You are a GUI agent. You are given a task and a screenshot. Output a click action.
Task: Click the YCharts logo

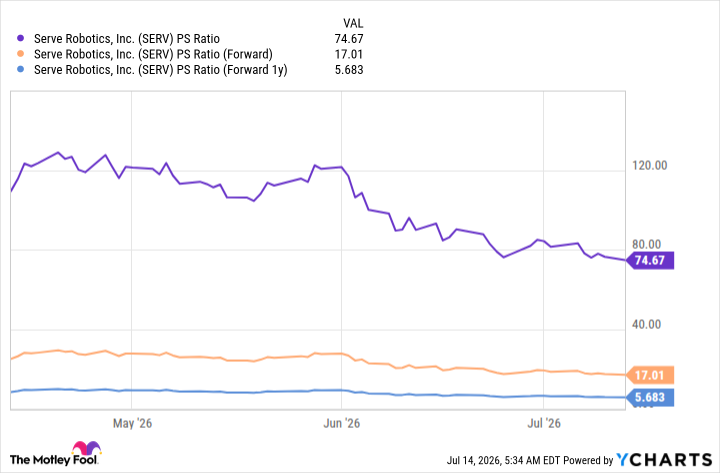point(664,460)
